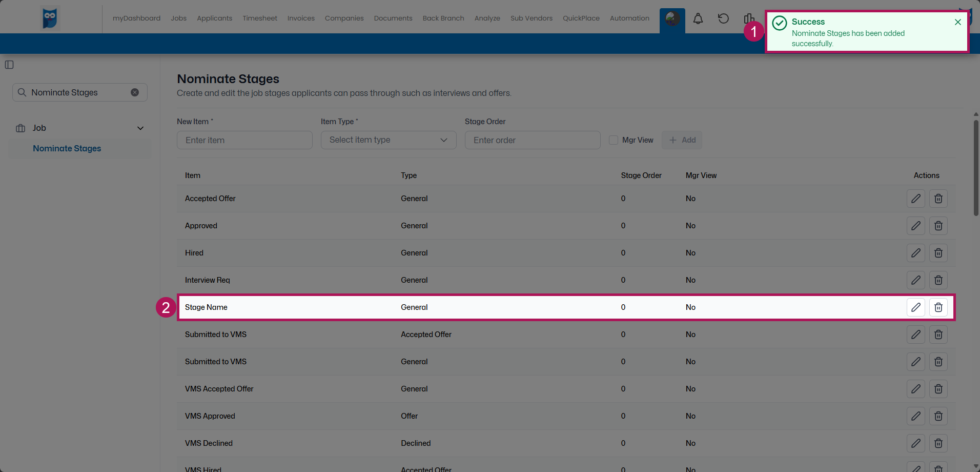This screenshot has width=980, height=472.
Task: Edit the Approved stage
Action: point(916,226)
